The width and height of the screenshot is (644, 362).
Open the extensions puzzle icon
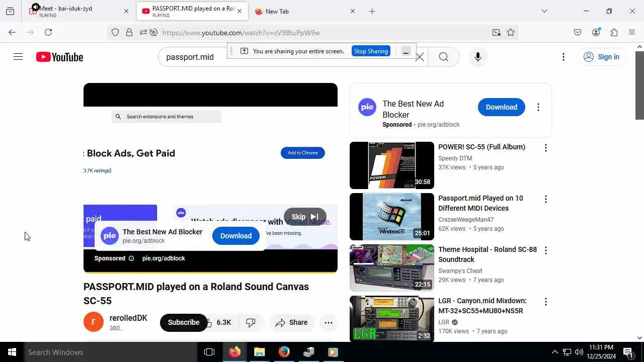(614, 32)
